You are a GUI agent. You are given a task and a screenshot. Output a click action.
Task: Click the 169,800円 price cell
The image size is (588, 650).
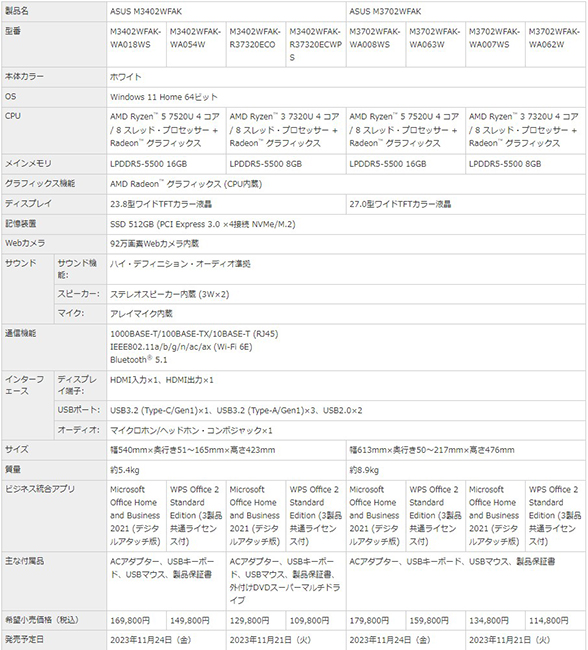point(136,621)
